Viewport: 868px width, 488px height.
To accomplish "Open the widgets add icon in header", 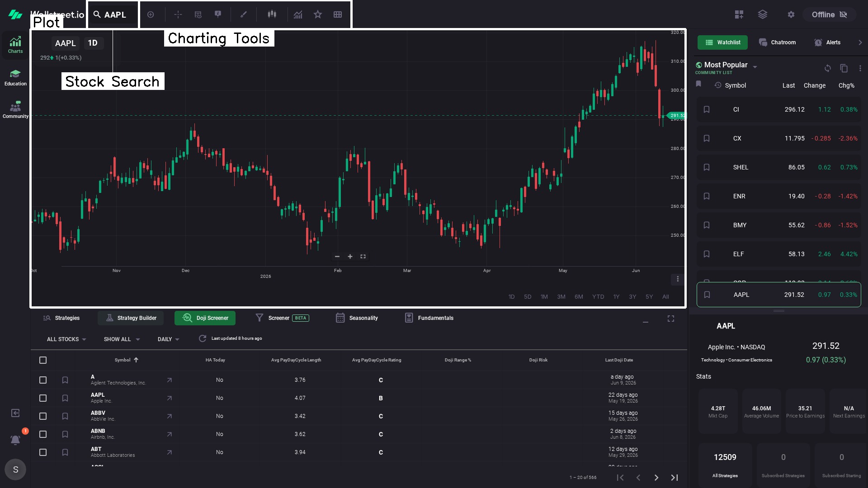I will (x=739, y=14).
